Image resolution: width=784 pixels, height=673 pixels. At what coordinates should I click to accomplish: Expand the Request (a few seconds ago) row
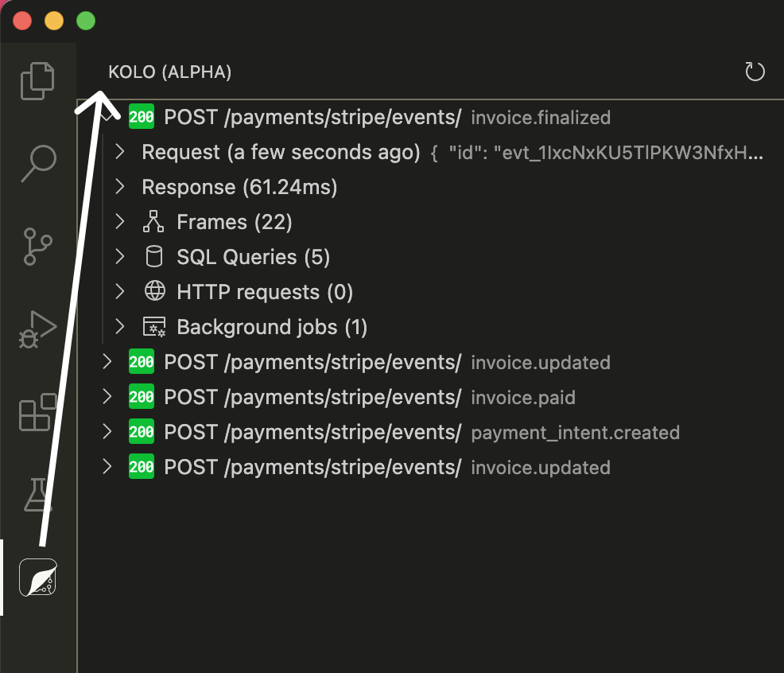coord(280,152)
